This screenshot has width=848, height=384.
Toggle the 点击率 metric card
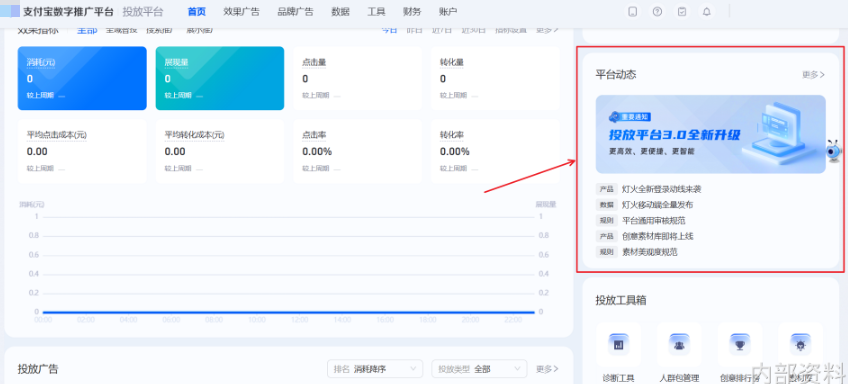point(358,151)
